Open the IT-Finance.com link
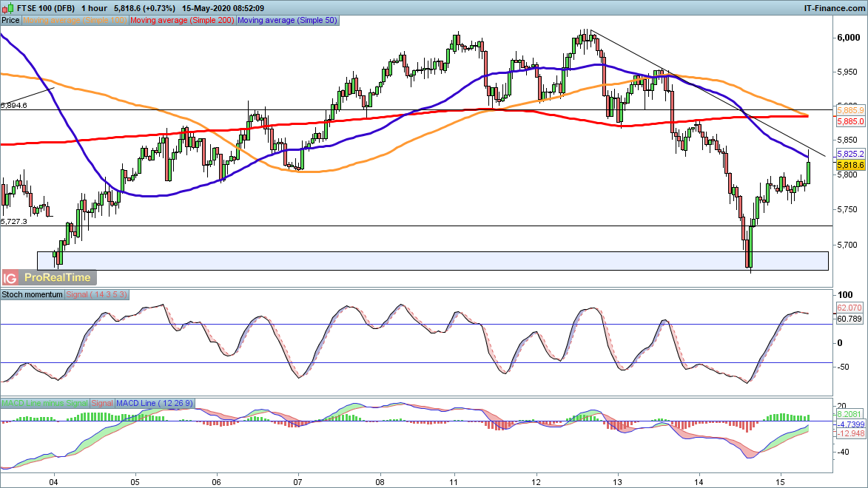868x488 pixels. (x=834, y=8)
